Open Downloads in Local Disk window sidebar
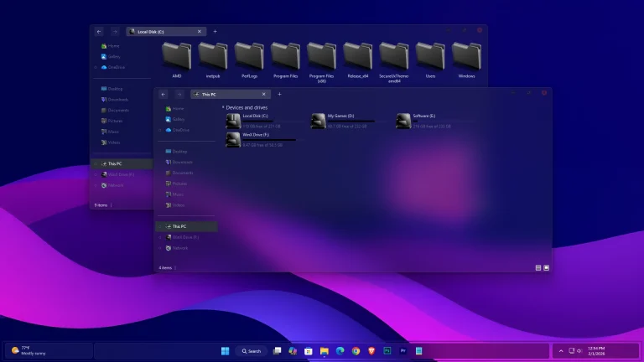 tap(115, 100)
